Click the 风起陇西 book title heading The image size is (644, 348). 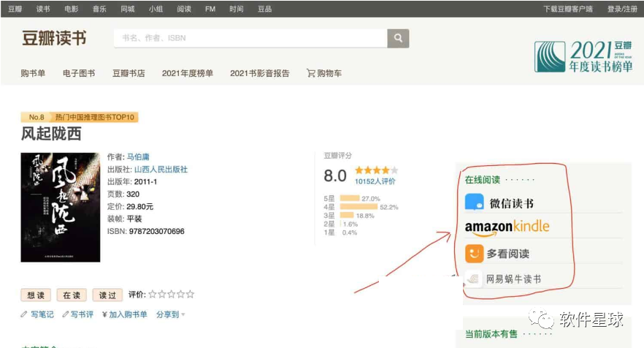coord(51,134)
